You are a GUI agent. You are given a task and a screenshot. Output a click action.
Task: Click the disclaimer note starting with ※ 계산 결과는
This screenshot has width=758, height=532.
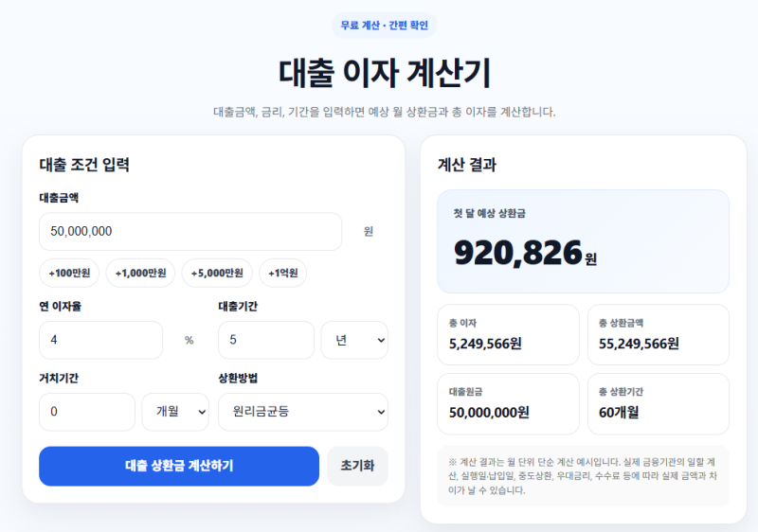click(x=583, y=476)
